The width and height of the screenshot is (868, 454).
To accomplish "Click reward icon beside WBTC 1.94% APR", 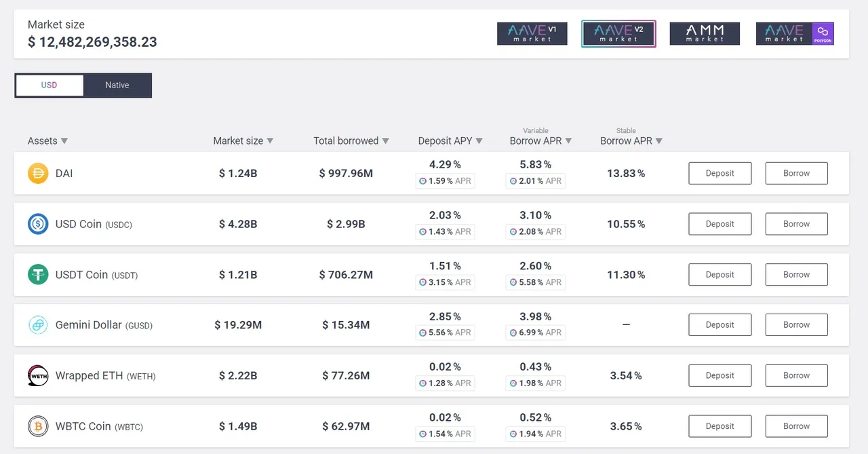I will pyautogui.click(x=513, y=434).
